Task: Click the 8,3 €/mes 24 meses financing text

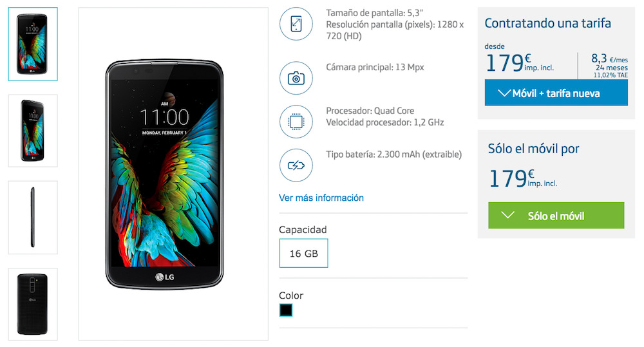Action: (x=609, y=66)
